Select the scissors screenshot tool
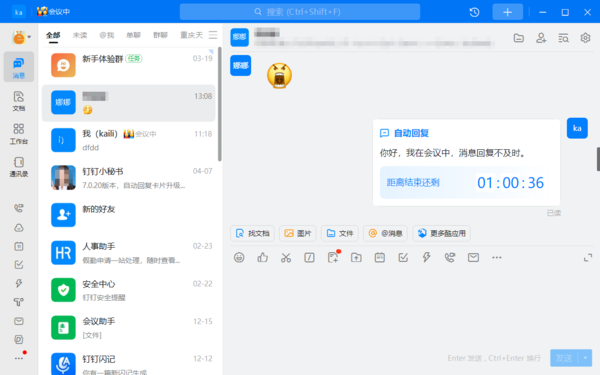Screen dimensions: 600x375 click(x=286, y=258)
